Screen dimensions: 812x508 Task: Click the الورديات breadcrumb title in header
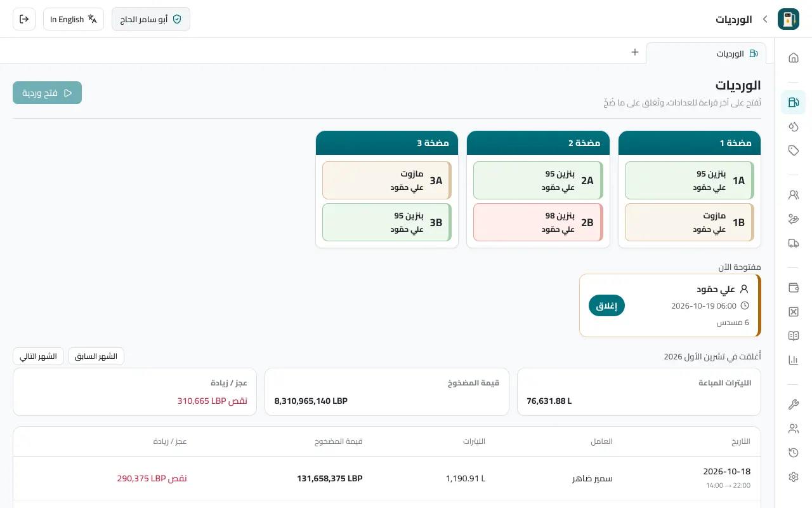tap(734, 19)
